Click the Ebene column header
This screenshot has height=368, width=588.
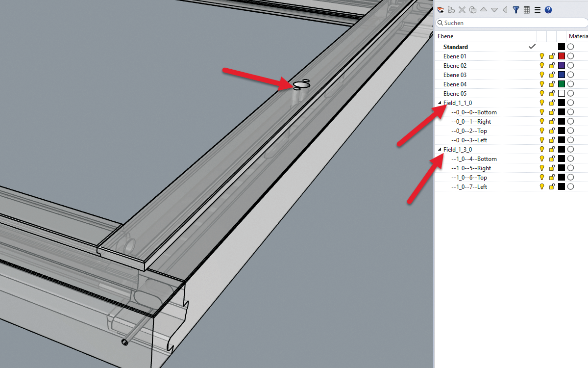[x=481, y=36]
